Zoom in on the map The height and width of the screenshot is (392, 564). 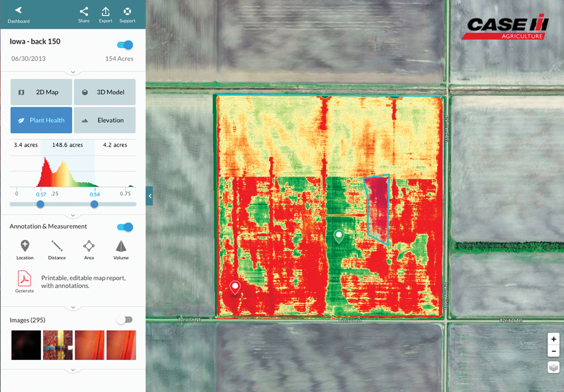click(554, 339)
